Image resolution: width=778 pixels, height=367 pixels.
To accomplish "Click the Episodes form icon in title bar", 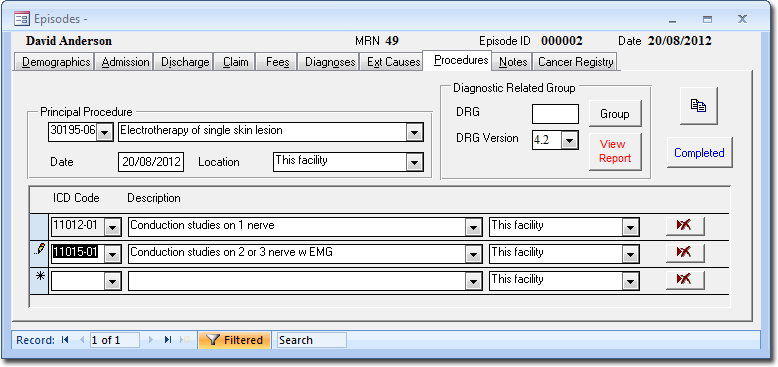I will coord(21,19).
